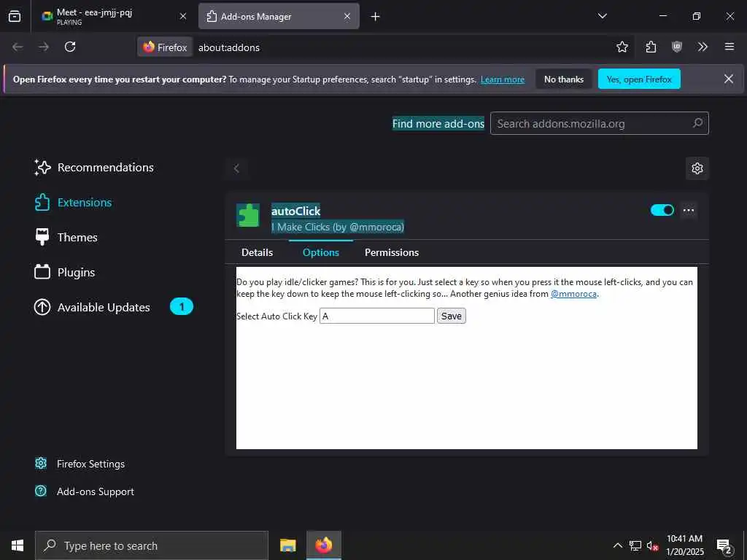Click the Firefox taskbar icon
Viewport: 747px width, 560px height.
coord(324,545)
